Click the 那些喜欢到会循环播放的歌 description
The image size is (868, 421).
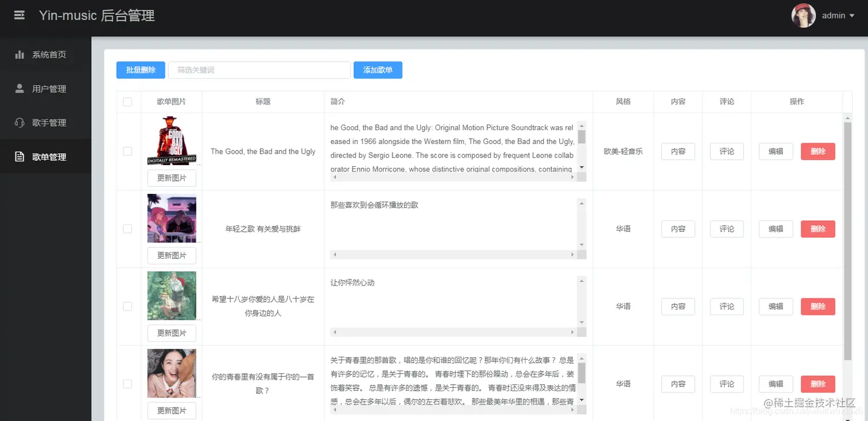pyautogui.click(x=374, y=205)
